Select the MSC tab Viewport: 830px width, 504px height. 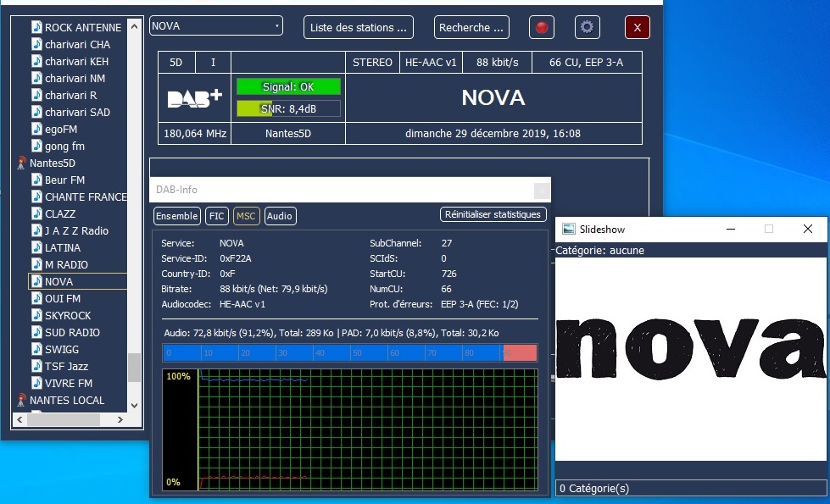click(246, 216)
